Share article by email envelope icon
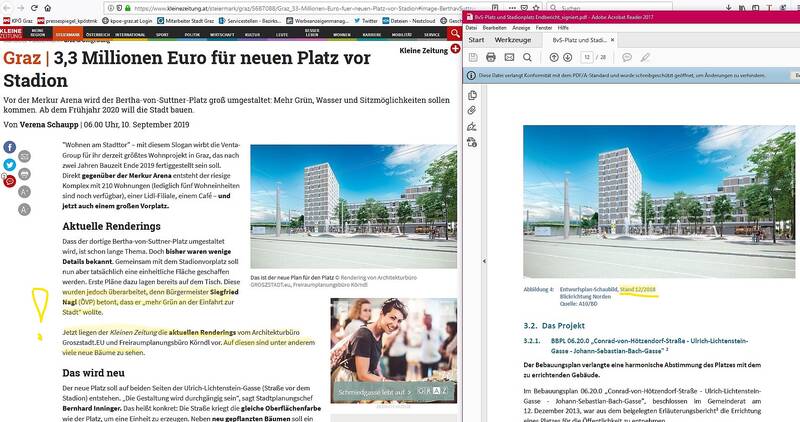 click(x=24, y=156)
